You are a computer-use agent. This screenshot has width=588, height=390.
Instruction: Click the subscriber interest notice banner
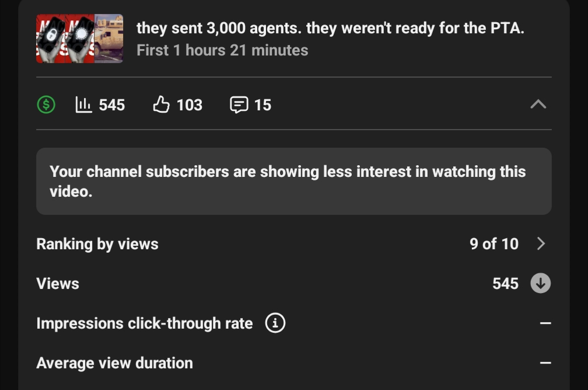293,181
